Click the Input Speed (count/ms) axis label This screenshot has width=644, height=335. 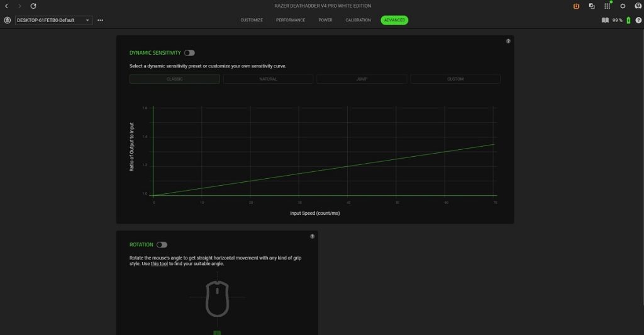click(x=315, y=213)
